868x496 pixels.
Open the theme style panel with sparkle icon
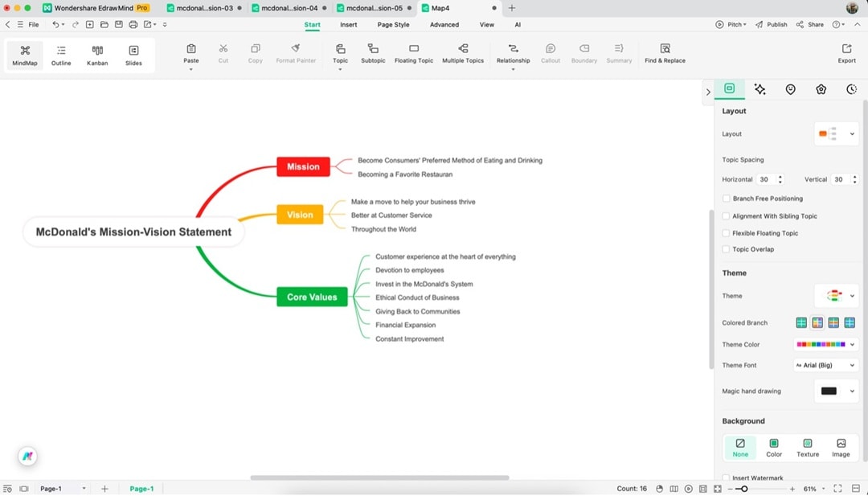point(759,89)
